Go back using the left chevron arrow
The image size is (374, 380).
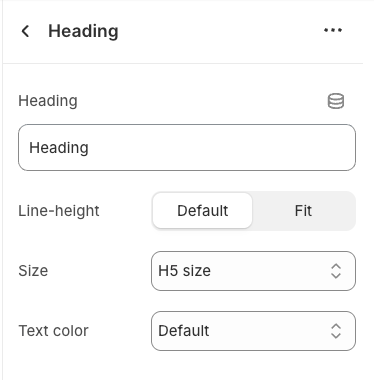pyautogui.click(x=25, y=31)
